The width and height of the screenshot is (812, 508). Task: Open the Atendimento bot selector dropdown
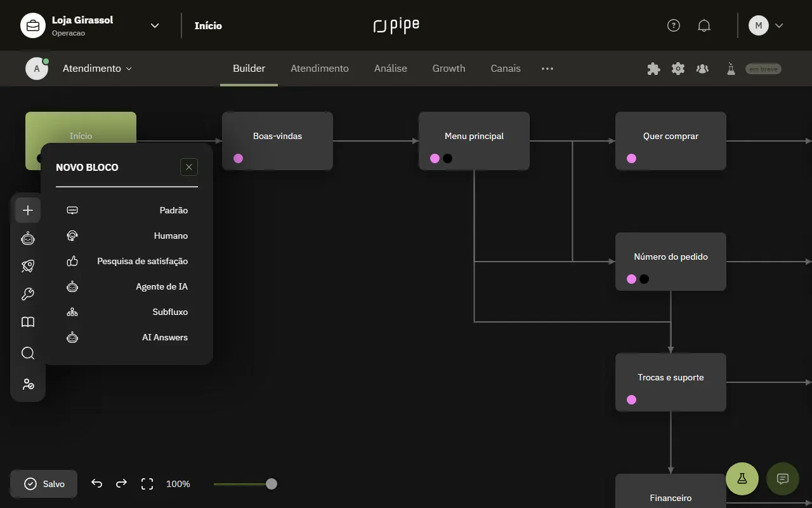pos(97,69)
